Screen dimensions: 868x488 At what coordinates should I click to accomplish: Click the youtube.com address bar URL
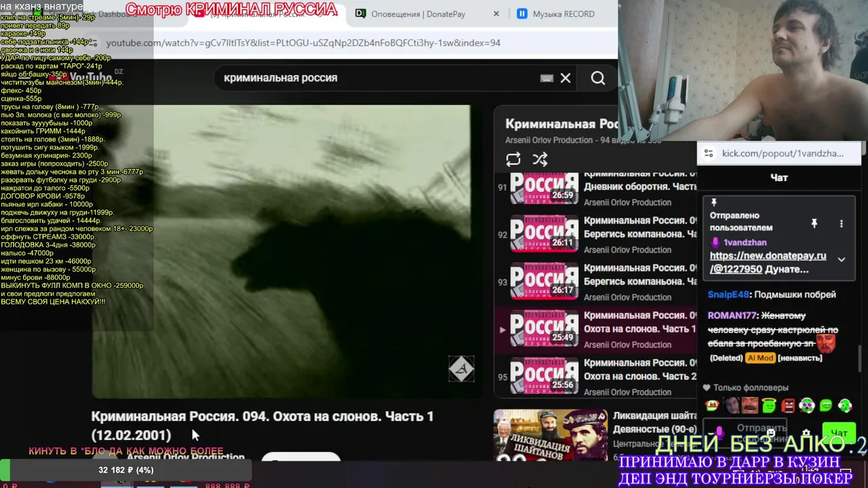coord(303,43)
